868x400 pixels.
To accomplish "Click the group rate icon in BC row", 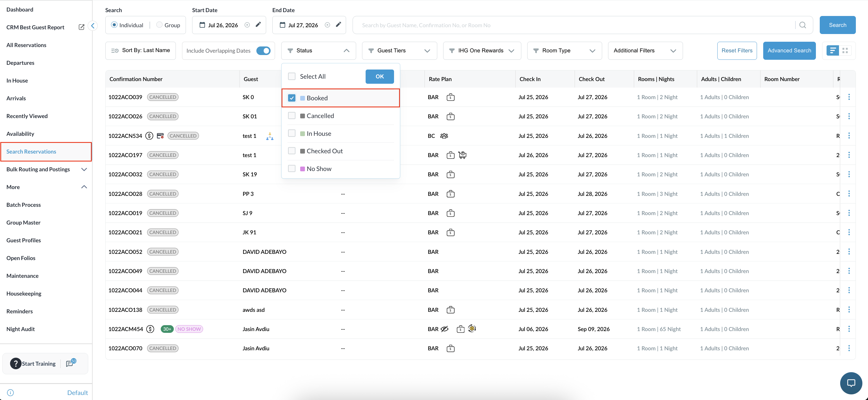I will [x=444, y=136].
